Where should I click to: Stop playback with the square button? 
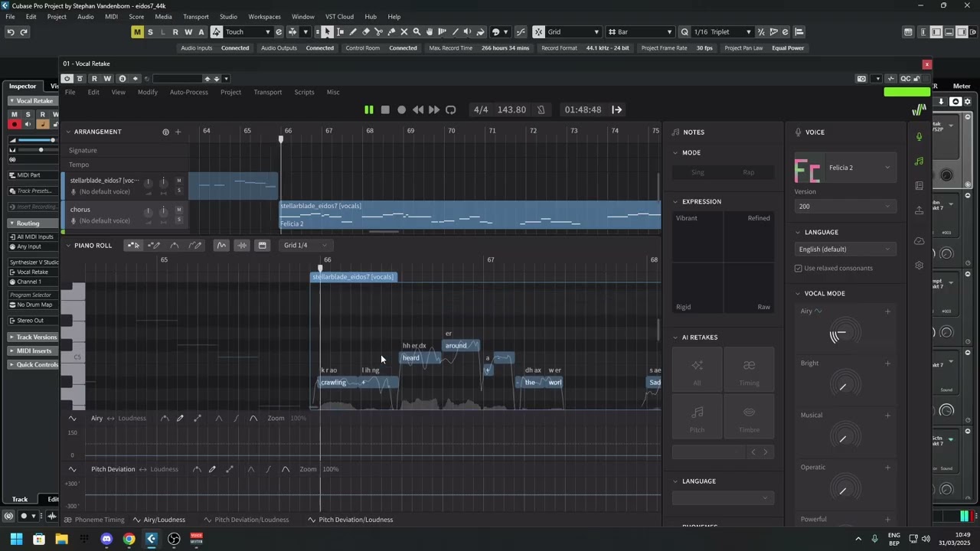coord(385,110)
